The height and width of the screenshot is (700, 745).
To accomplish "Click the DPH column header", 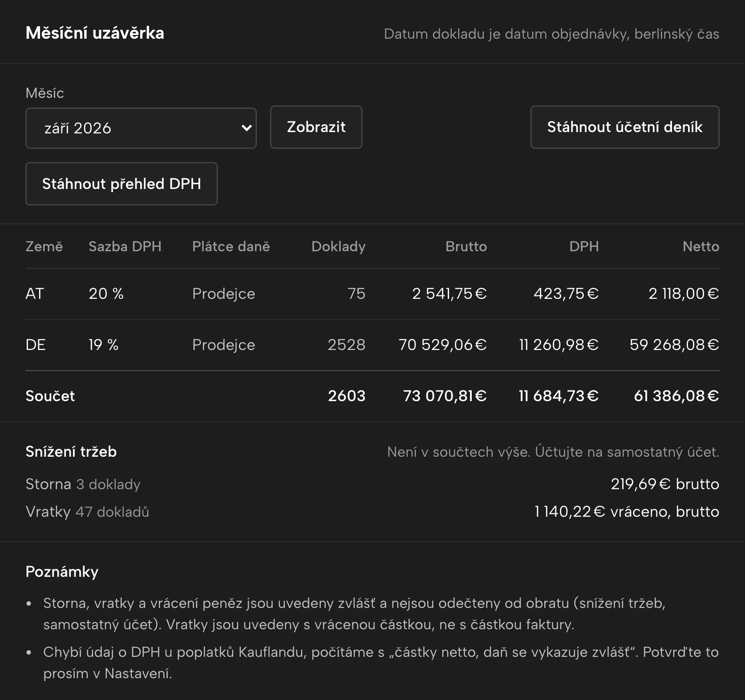I will pyautogui.click(x=584, y=246).
